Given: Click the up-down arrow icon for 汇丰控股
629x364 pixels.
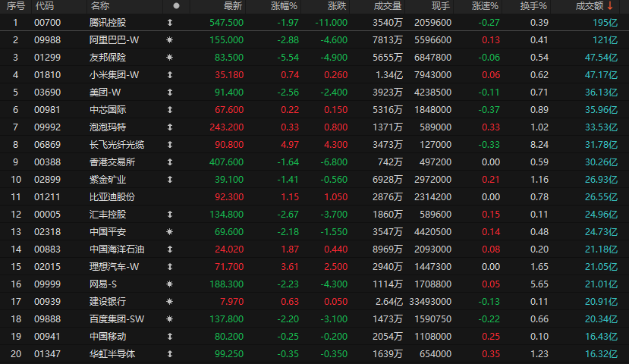Looking at the screenshot, I should point(170,215).
